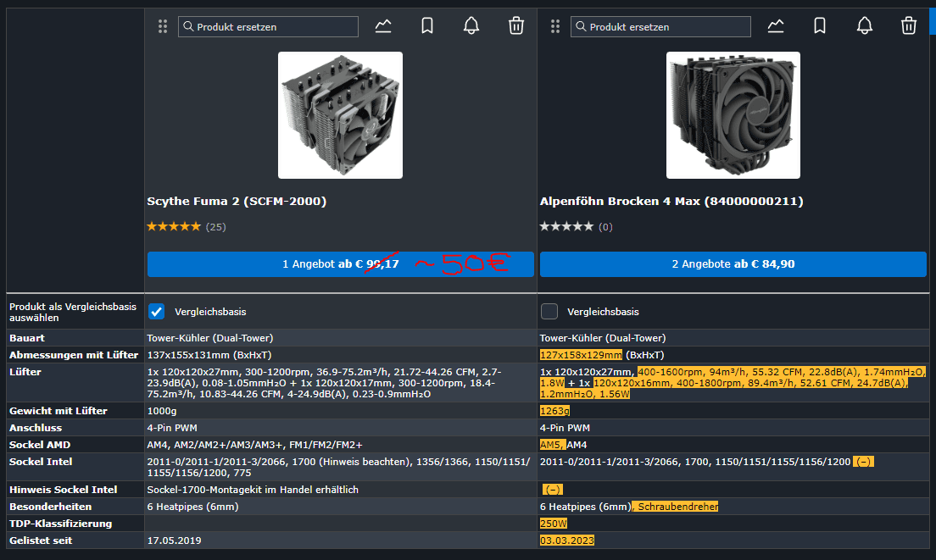Select the 'Gelistet seit' row label

pos(41,541)
